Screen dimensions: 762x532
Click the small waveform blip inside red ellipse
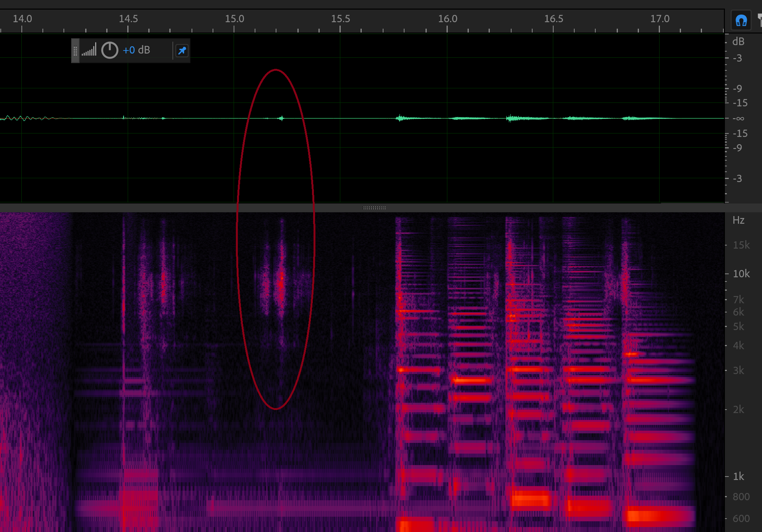click(281, 118)
